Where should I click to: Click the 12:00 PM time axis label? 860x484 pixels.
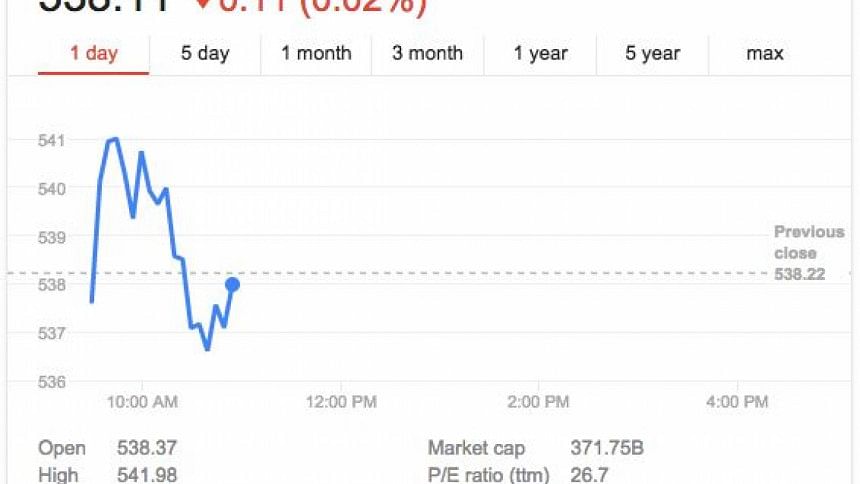click(x=341, y=402)
